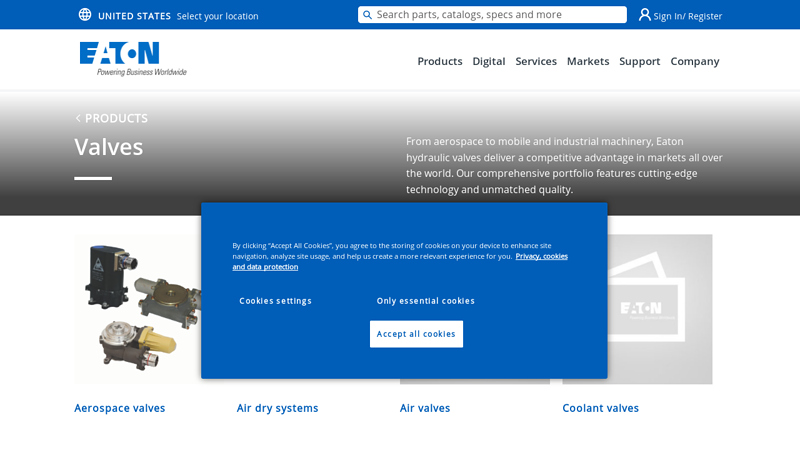
Task: Click the search magnifier icon
Action: pyautogui.click(x=367, y=15)
